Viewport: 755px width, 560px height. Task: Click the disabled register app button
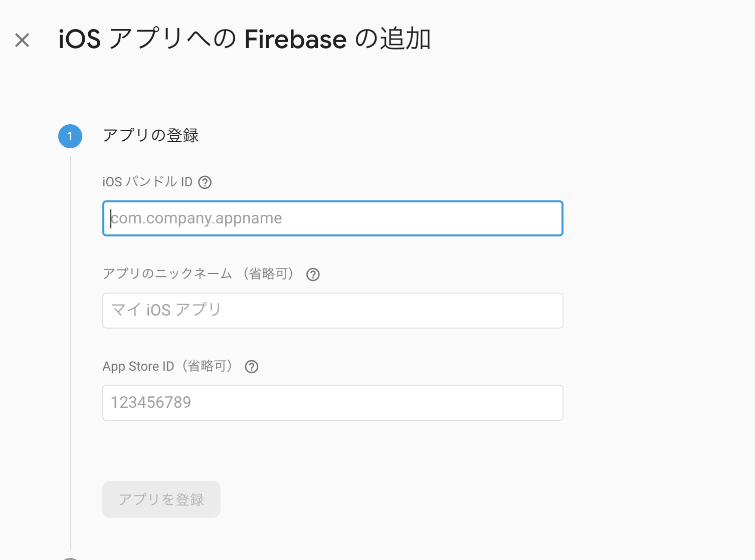tap(161, 499)
